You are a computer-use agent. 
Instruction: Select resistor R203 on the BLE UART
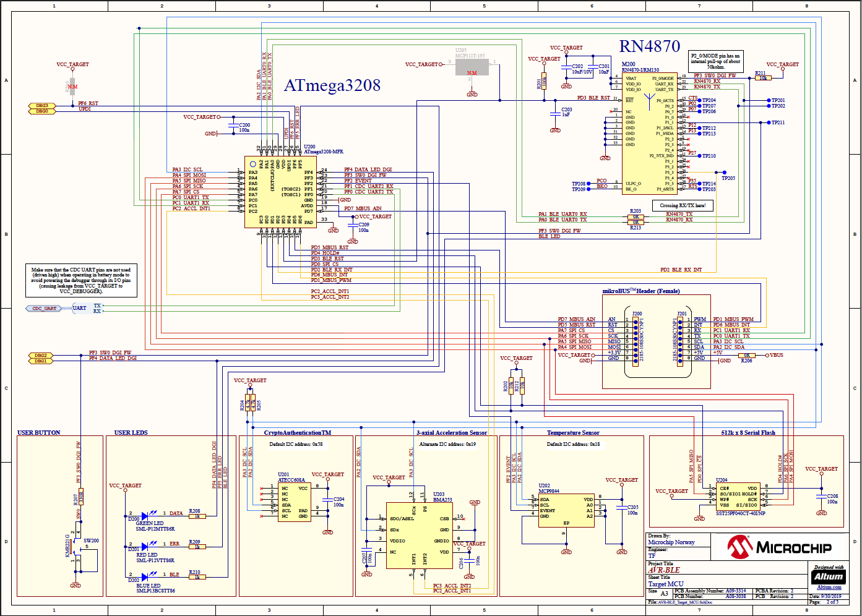tap(636, 216)
